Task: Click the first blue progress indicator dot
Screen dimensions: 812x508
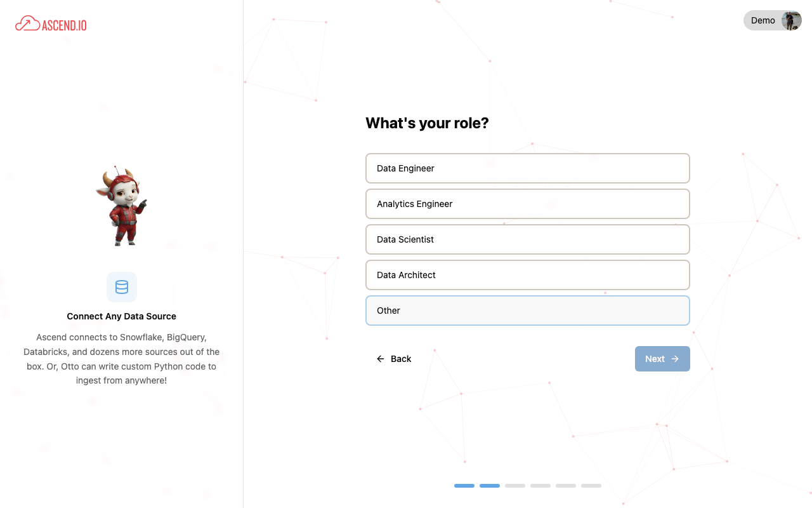Action: pyautogui.click(x=464, y=485)
